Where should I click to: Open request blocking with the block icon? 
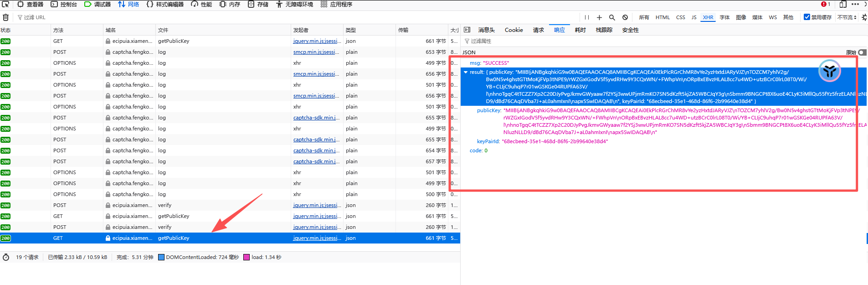point(625,17)
